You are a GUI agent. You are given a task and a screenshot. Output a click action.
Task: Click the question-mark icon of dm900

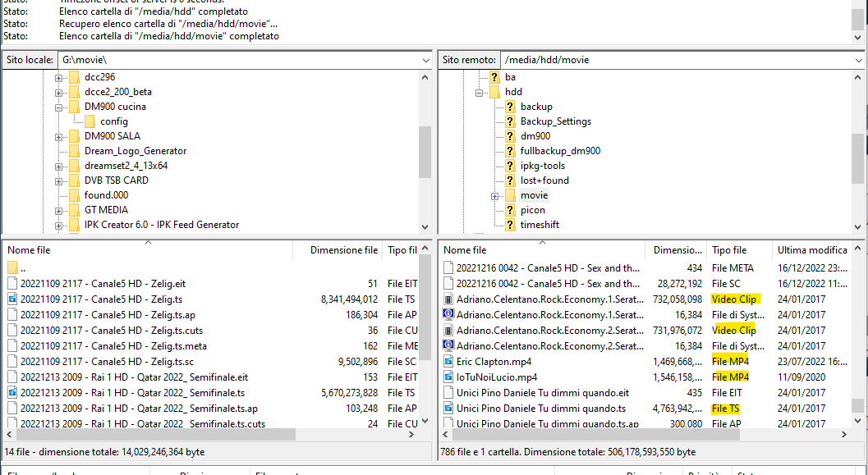(x=511, y=136)
